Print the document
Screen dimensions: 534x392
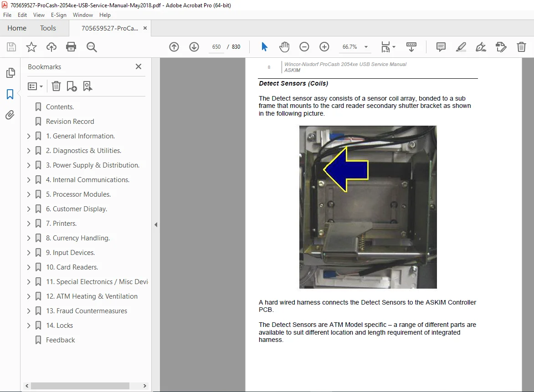tap(71, 47)
